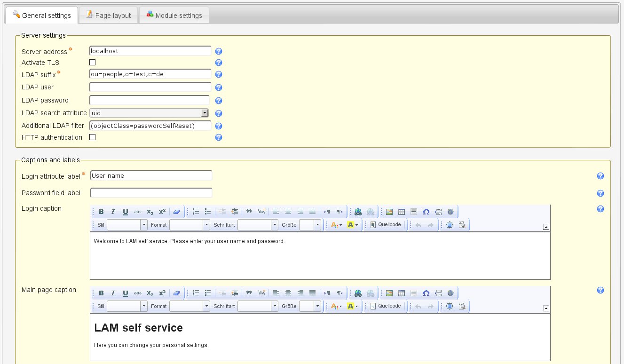Click the Password field label input
624x364 pixels.
pyautogui.click(x=151, y=193)
